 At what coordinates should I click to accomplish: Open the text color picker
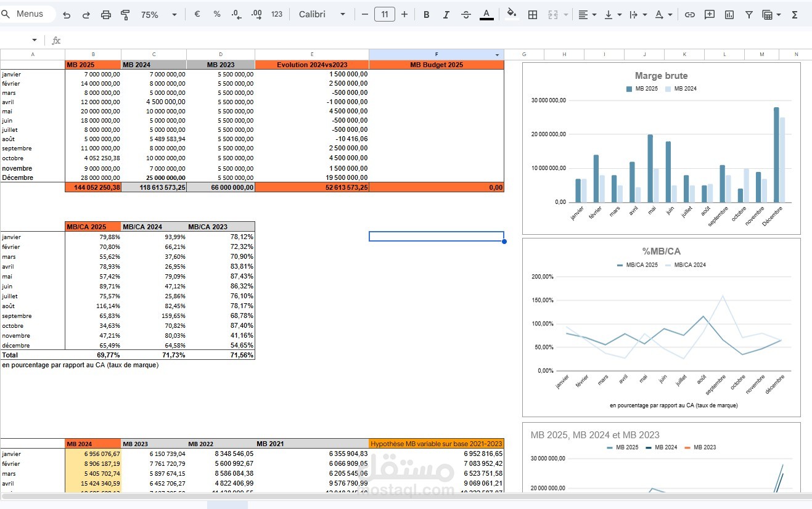[486, 14]
